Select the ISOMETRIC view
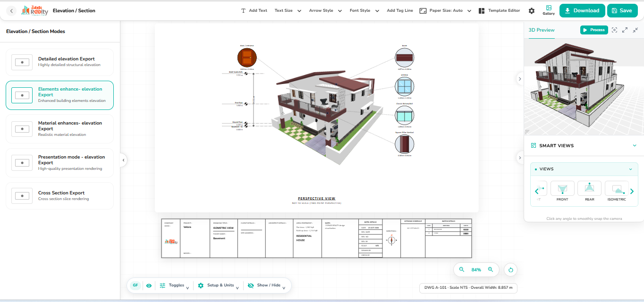This screenshot has width=644, height=302. [x=617, y=191]
